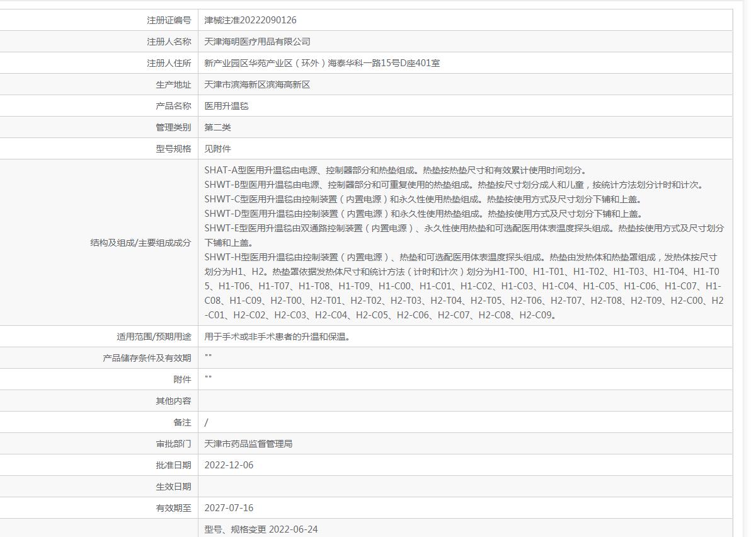This screenshot has width=756, height=537.
Task: Click the 注册人名称 label
Action: (x=169, y=42)
